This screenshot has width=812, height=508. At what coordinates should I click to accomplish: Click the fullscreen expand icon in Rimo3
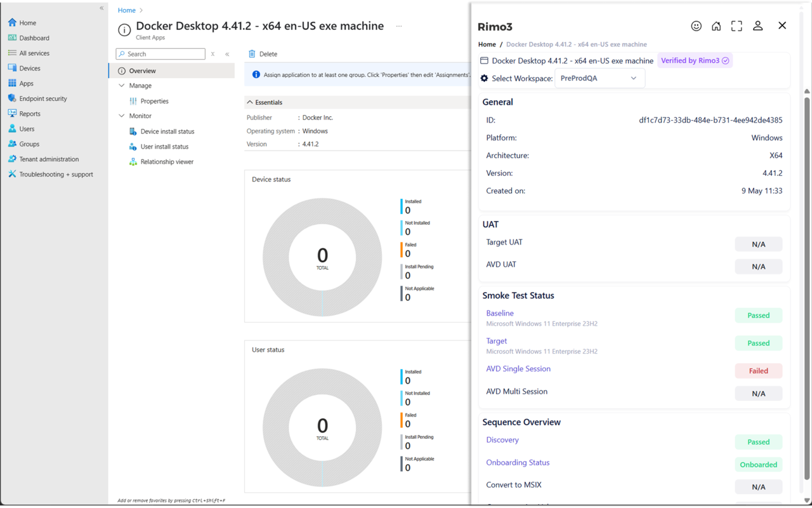point(737,26)
